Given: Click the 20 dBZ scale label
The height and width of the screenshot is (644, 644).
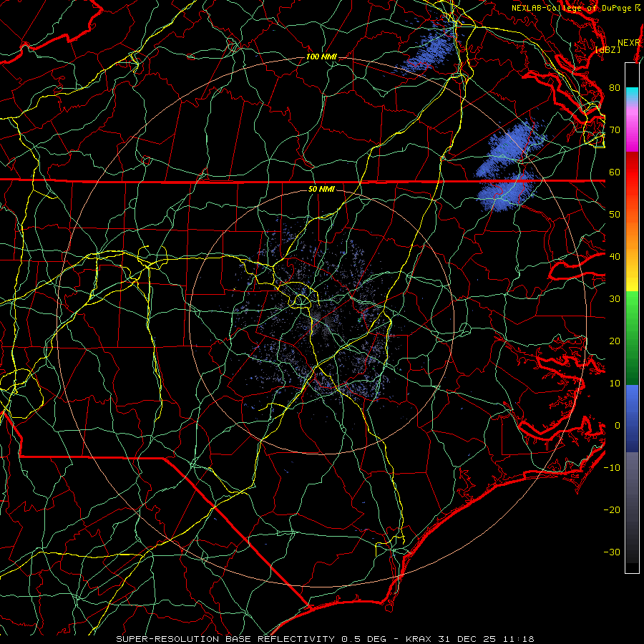Looking at the screenshot, I should coord(615,341).
